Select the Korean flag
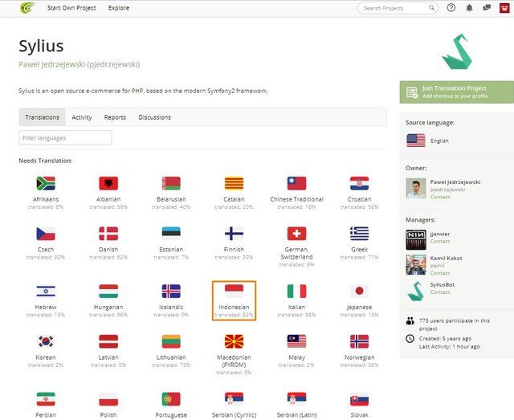 [x=46, y=341]
